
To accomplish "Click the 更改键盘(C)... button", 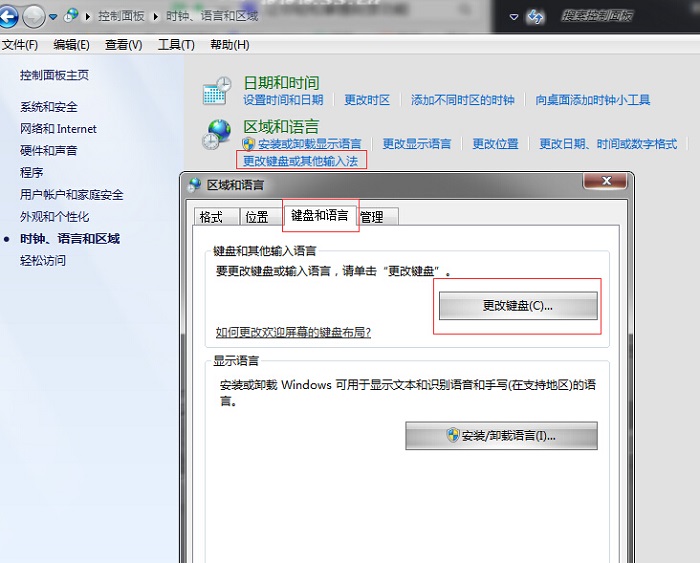I will [518, 306].
